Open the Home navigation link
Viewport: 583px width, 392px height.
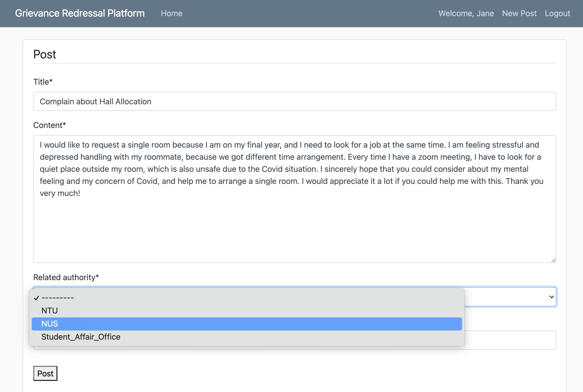tap(172, 13)
